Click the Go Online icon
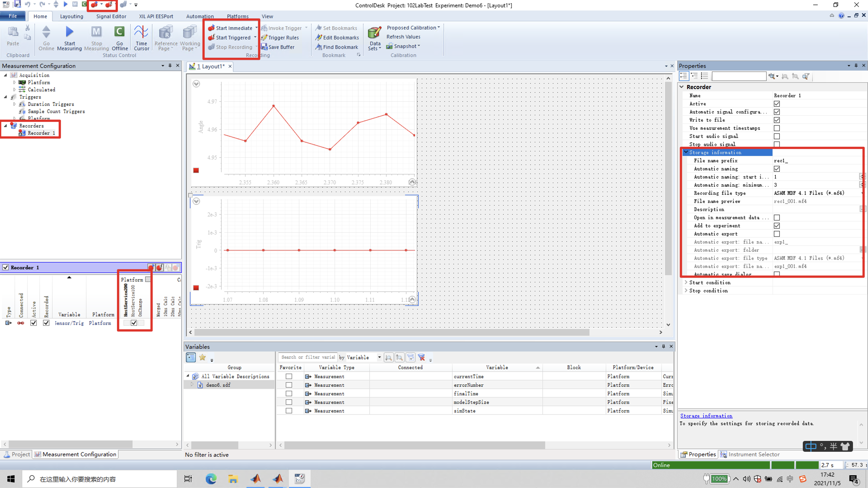868x488 pixels. tap(46, 32)
